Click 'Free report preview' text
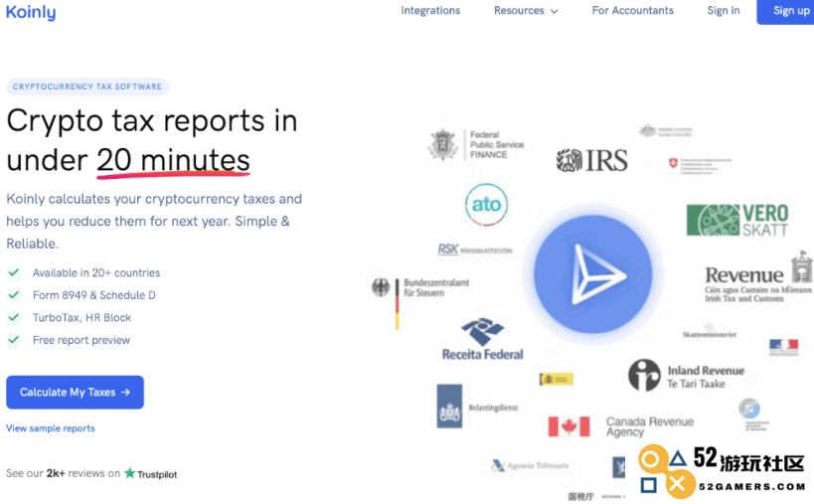814x504 pixels. pyautogui.click(x=81, y=340)
